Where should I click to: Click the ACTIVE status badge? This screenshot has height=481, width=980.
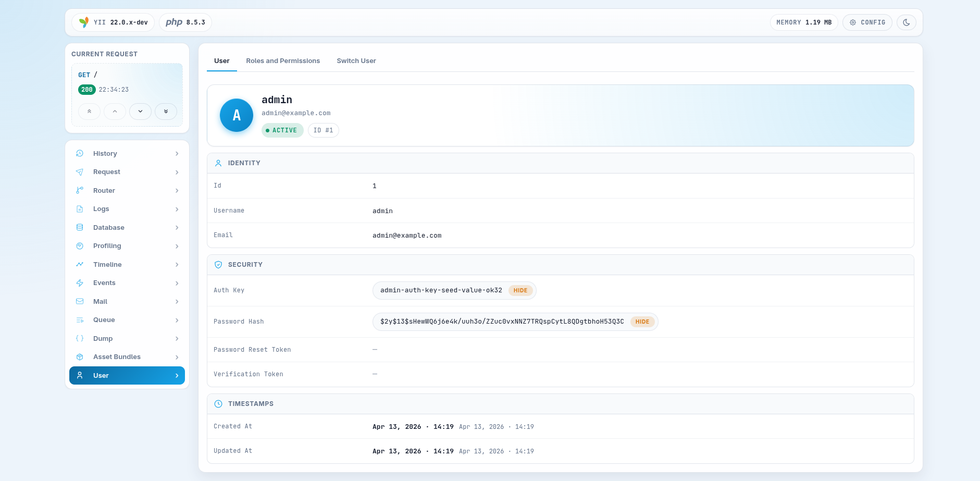point(282,130)
